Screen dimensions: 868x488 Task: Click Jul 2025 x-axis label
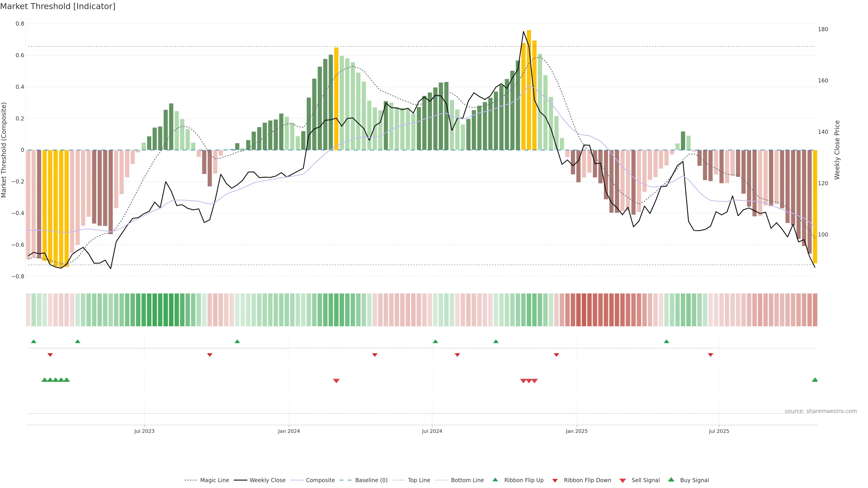[x=719, y=431]
